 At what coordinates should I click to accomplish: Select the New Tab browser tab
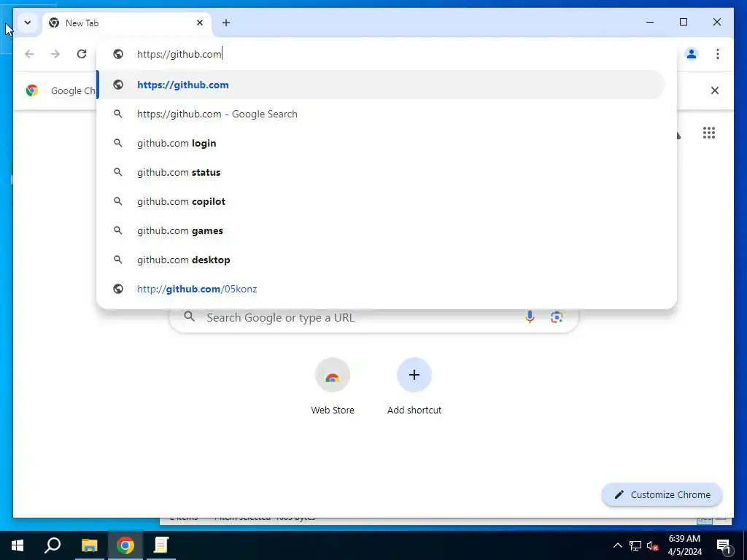127,23
